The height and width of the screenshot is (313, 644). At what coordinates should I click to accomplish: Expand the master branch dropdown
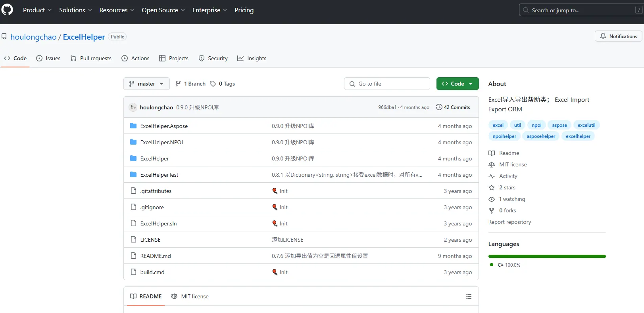146,84
